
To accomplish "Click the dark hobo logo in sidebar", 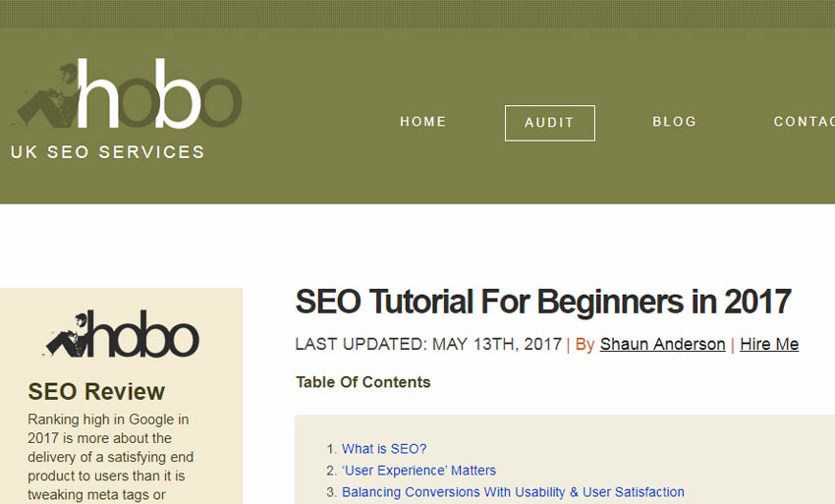I will [x=123, y=334].
